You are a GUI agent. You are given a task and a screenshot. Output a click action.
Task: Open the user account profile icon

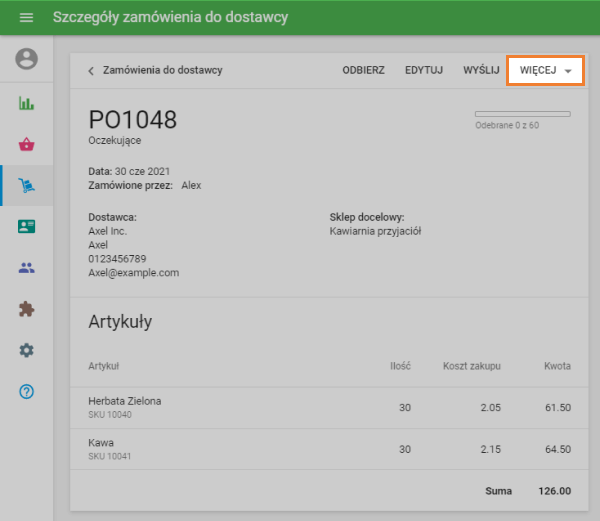26,59
